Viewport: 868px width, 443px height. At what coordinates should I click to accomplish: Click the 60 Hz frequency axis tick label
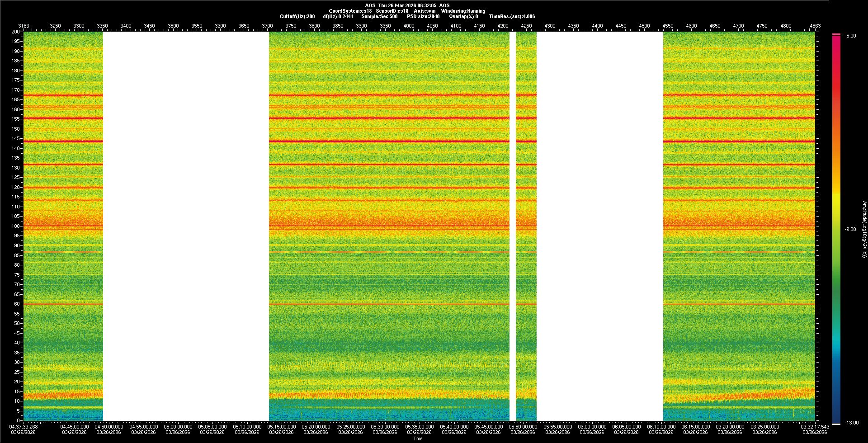(x=17, y=304)
